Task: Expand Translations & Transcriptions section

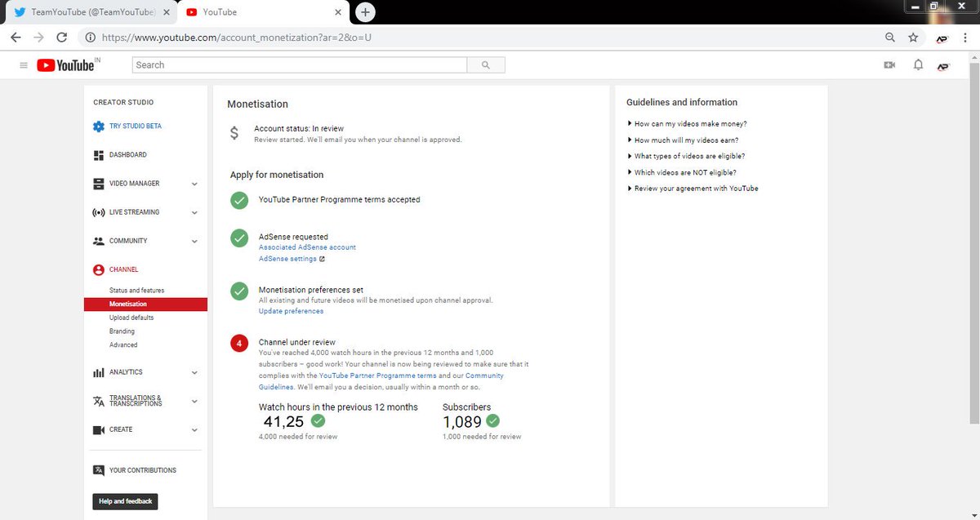Action: pos(194,402)
